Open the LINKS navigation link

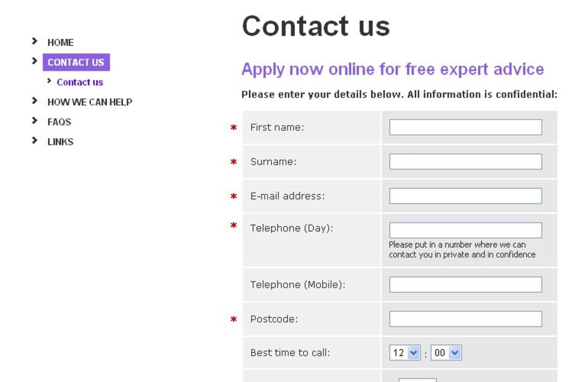(x=60, y=142)
